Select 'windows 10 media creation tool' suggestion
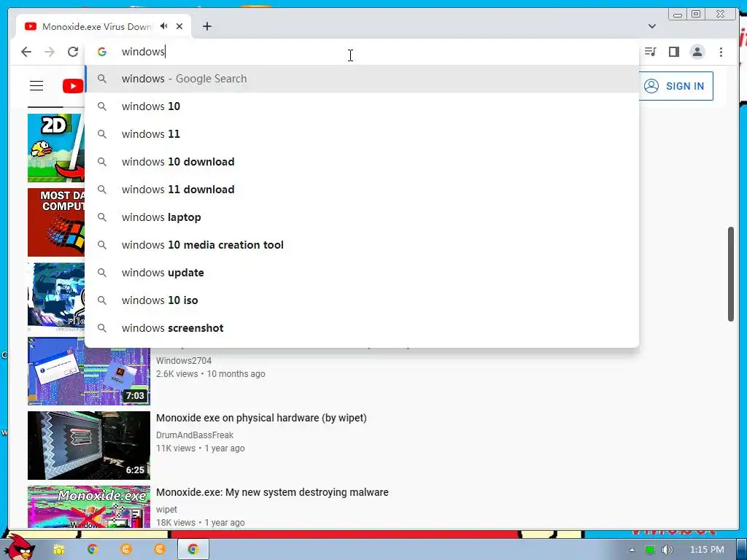 click(x=362, y=245)
